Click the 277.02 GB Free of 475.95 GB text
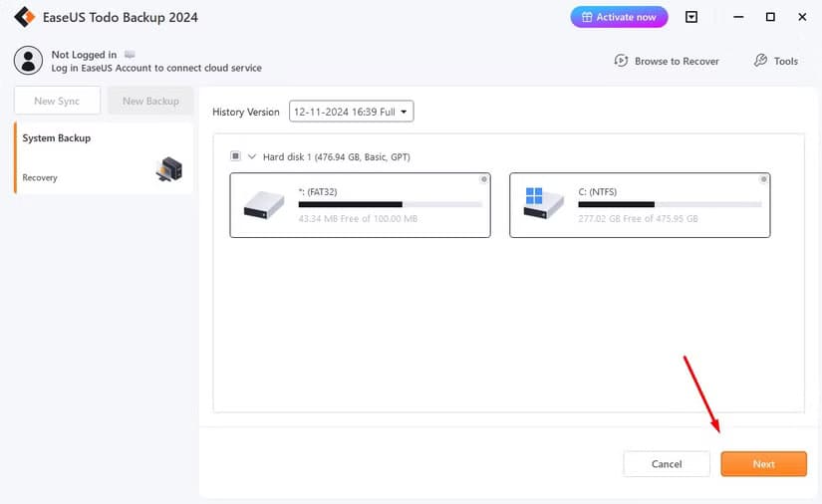 638,218
